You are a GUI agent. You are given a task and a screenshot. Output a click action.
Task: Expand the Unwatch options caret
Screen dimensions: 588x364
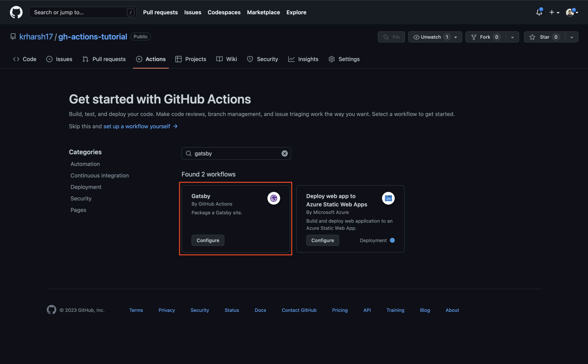(455, 37)
